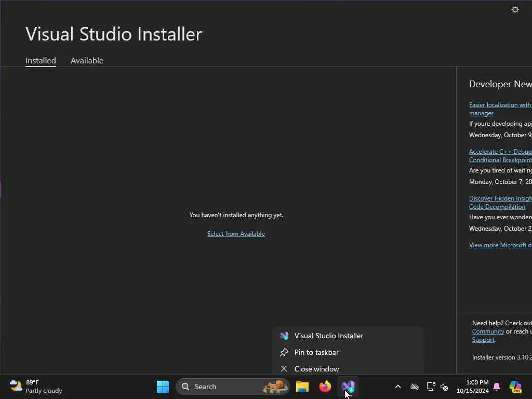Open the Support link

[483, 340]
